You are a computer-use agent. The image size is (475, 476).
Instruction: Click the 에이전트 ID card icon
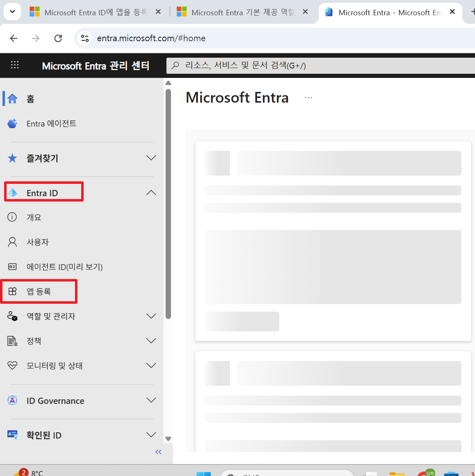[x=12, y=267]
